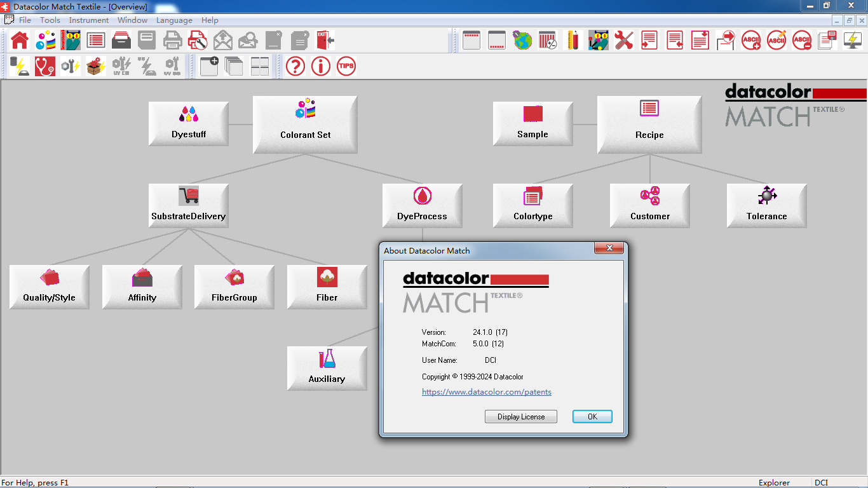The image size is (868, 488).
Task: Open the Help menu
Action: point(210,20)
